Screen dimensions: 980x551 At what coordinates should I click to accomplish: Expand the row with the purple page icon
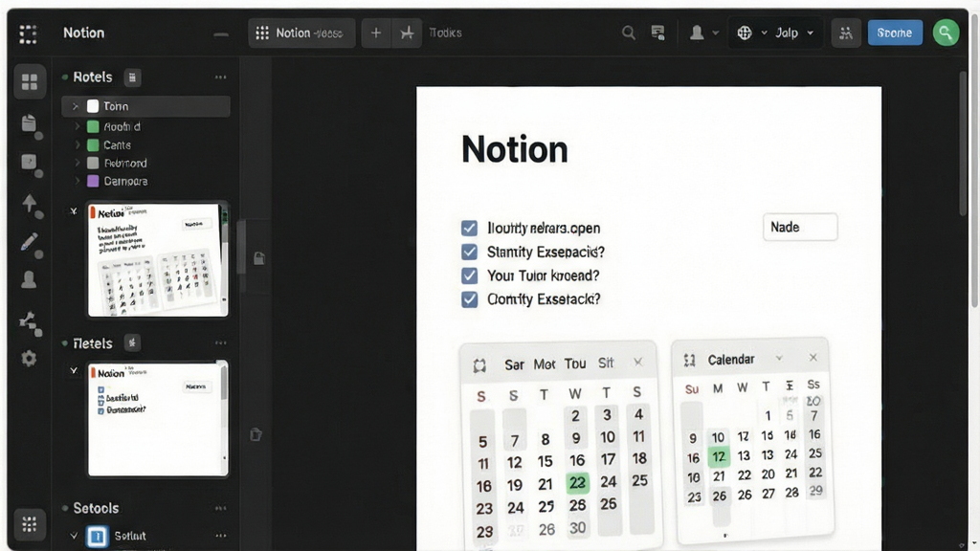tap(78, 181)
